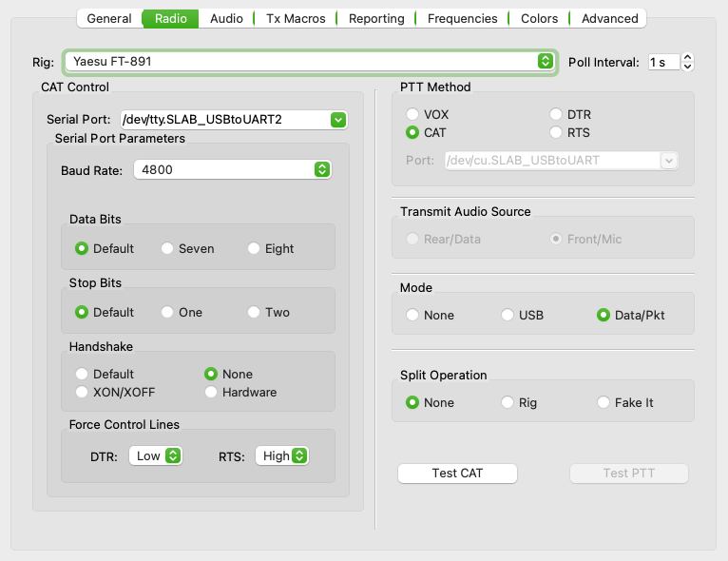Increase Poll Interval with up stepper arrow
728x561 pixels.
click(687, 57)
